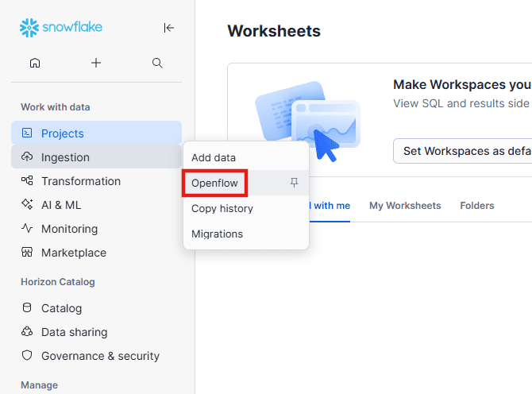This screenshot has height=394, width=532.
Task: Click the Governance shield icon
Action: pyautogui.click(x=27, y=355)
